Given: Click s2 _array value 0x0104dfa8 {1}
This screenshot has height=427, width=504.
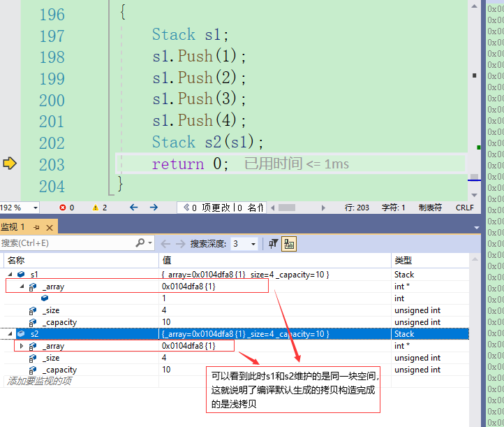Looking at the screenshot, I should (188, 346).
